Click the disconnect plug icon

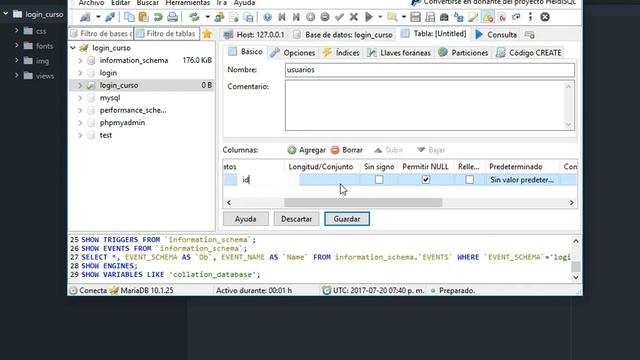110,17
